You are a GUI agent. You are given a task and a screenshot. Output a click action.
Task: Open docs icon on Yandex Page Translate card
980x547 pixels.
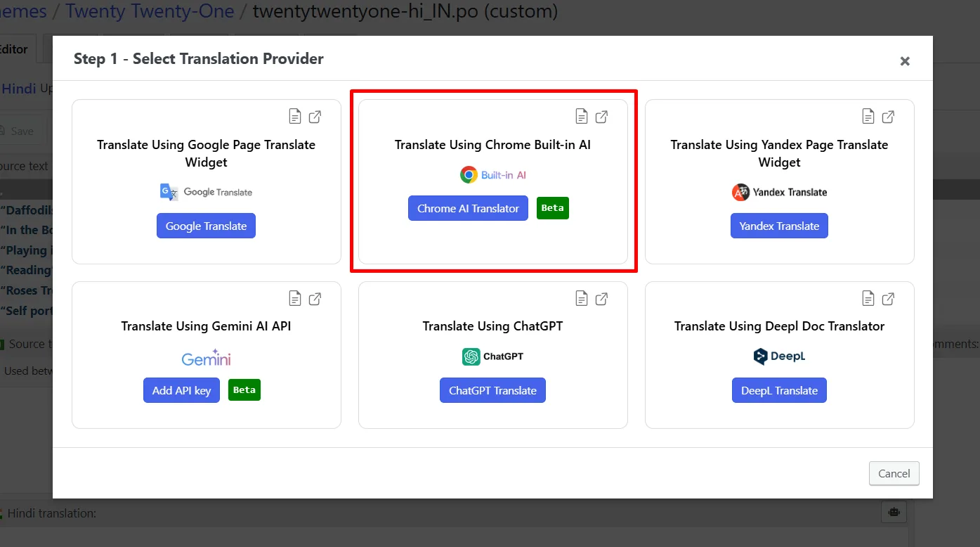pos(868,117)
